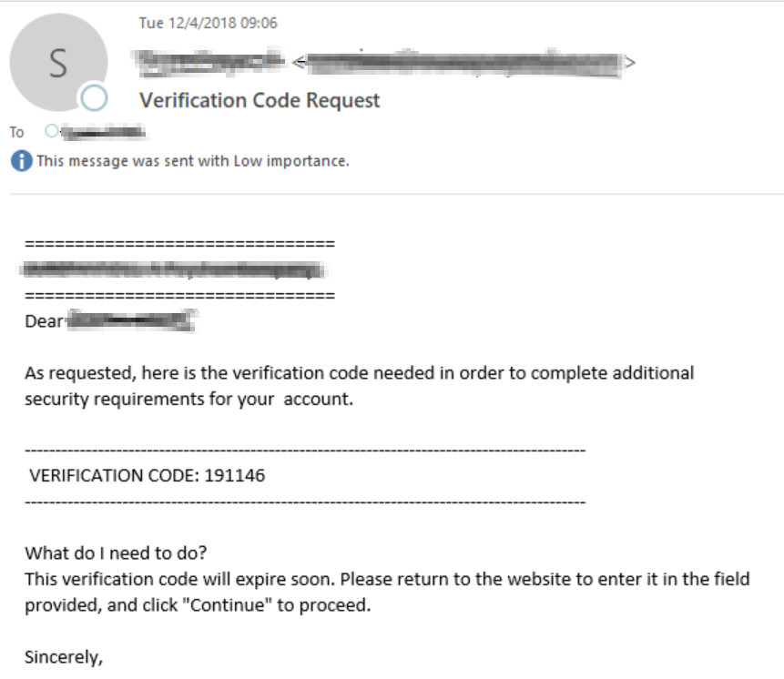This screenshot has height=679, width=784.
Task: Click the sender avatar with letter S
Action: (58, 63)
